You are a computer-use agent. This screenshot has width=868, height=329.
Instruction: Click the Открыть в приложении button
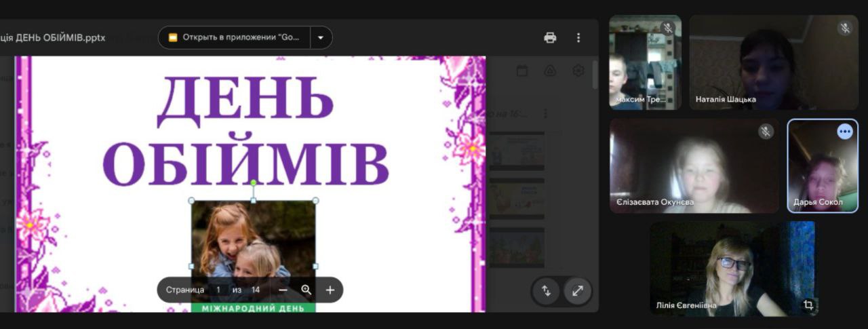(234, 38)
